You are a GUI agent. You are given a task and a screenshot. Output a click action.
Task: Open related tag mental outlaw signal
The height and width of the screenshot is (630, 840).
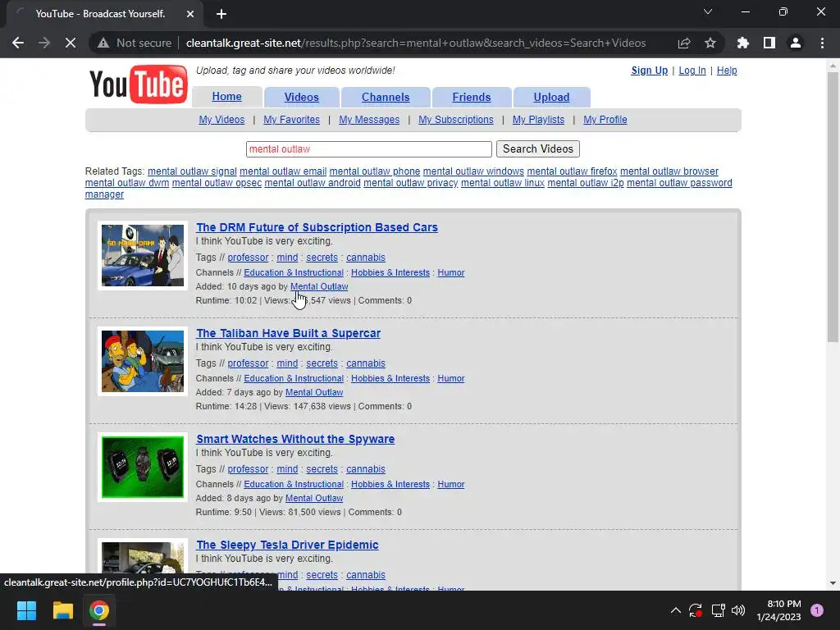tap(192, 171)
